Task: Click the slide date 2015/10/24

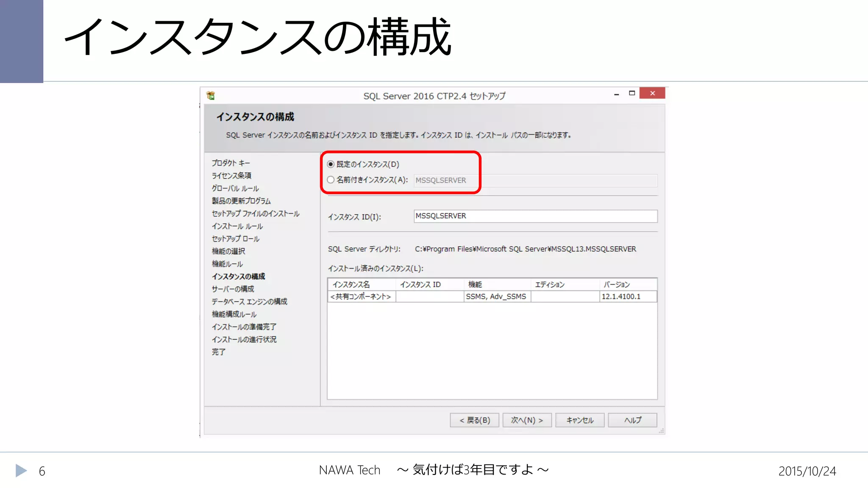Action: (x=807, y=471)
